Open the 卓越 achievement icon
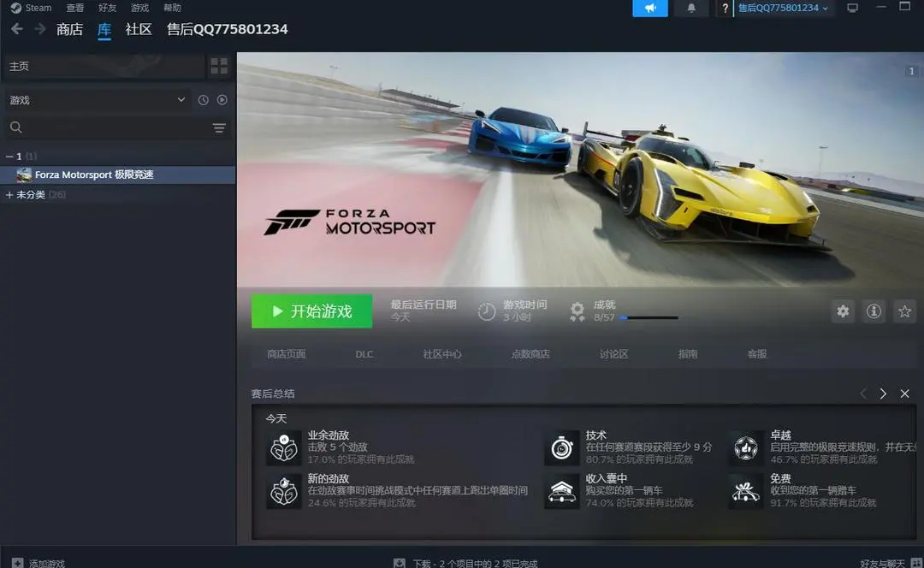This screenshot has height=568, width=924. [745, 447]
